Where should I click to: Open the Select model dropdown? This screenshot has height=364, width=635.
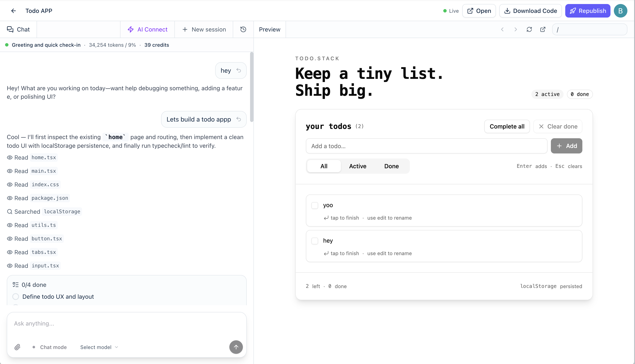[x=99, y=347]
